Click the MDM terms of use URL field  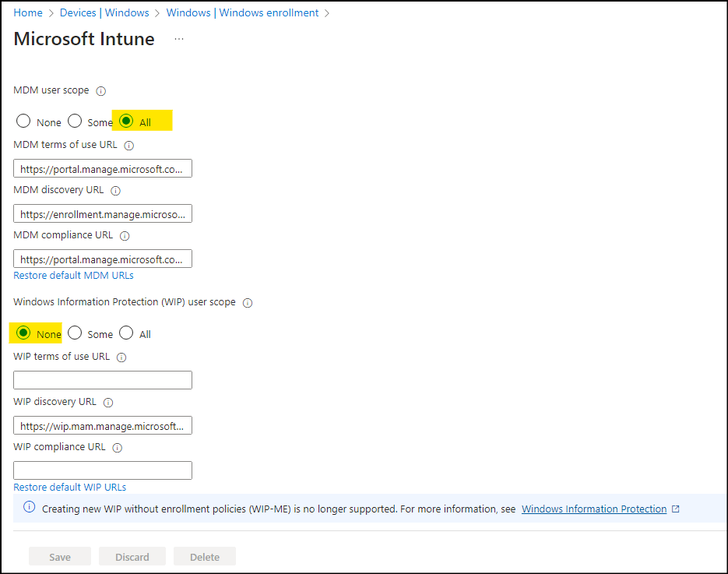pos(103,168)
